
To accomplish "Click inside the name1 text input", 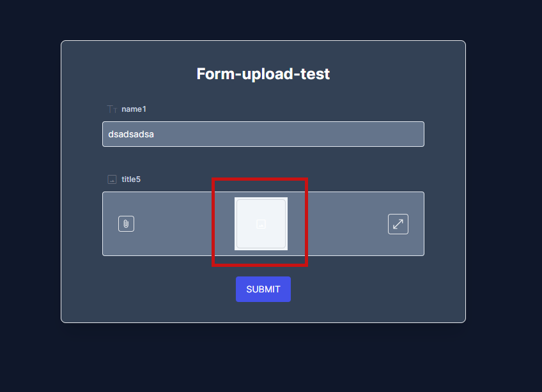I will click(x=263, y=134).
